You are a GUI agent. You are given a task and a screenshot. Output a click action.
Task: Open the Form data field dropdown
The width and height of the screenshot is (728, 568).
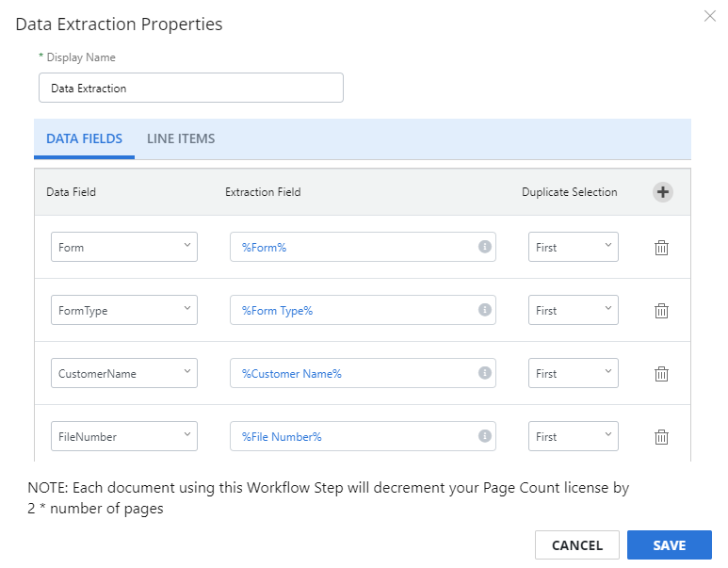pyautogui.click(x=124, y=247)
